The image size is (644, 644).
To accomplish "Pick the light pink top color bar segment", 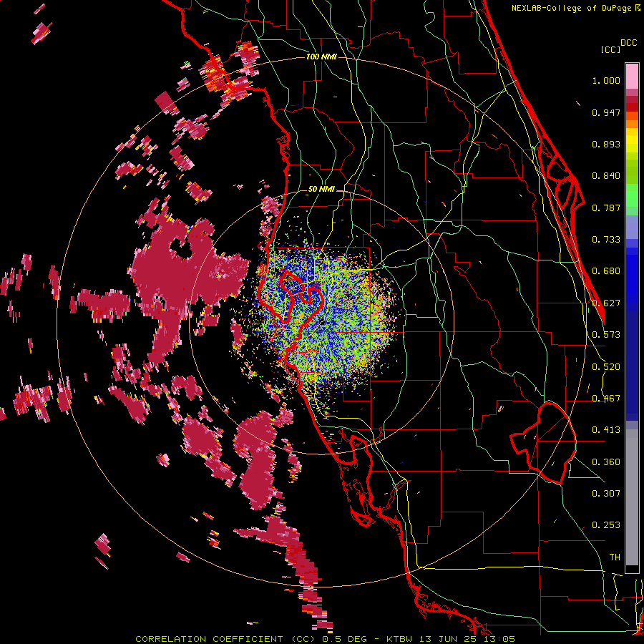I will (632, 77).
